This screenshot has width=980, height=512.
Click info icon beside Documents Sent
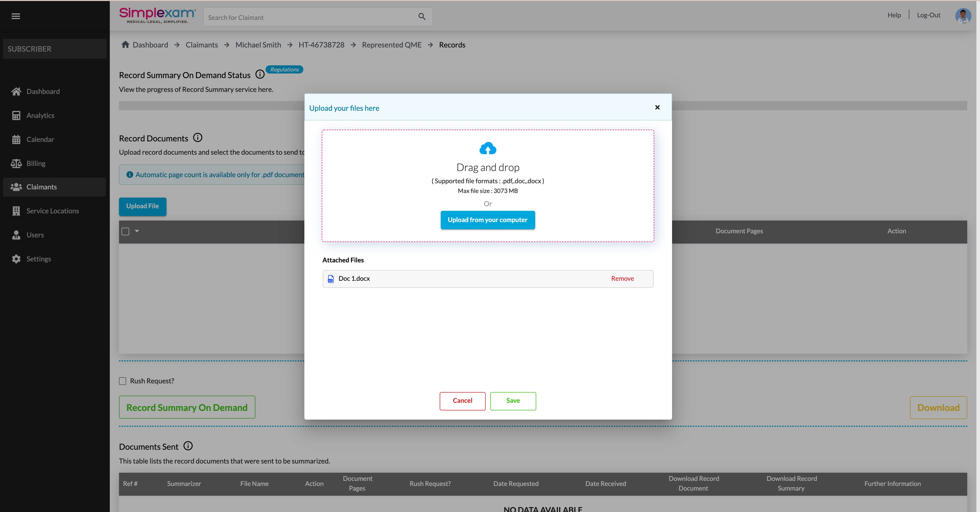[188, 446]
